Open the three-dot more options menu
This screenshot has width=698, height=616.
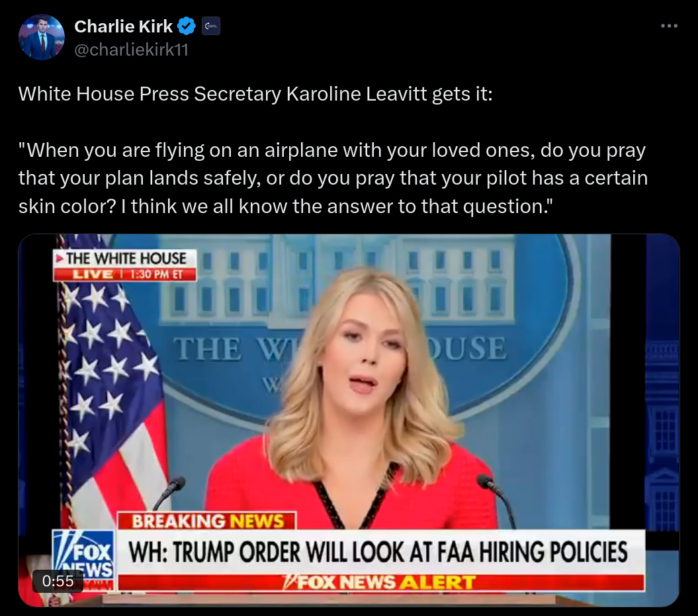click(669, 26)
